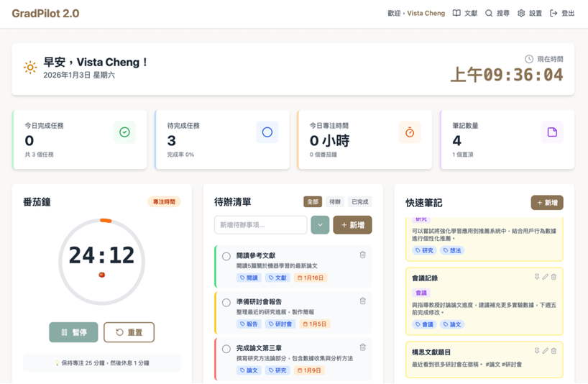
Task: Click the sun icon beside greeting
Action: click(30, 68)
